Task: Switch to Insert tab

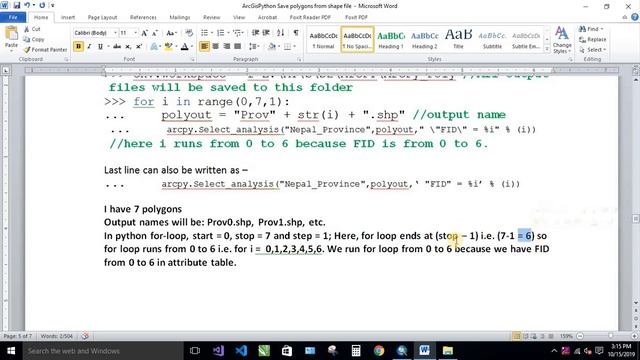Action: pyautogui.click(x=68, y=17)
